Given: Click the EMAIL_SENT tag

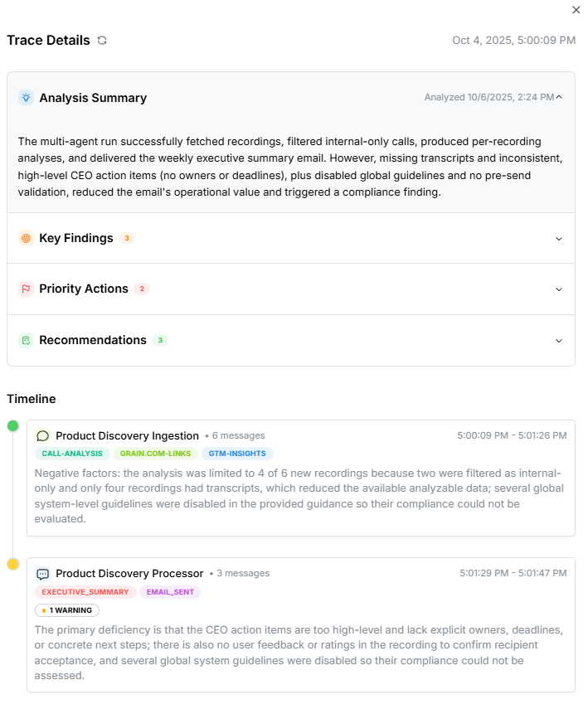Looking at the screenshot, I should (x=170, y=592).
